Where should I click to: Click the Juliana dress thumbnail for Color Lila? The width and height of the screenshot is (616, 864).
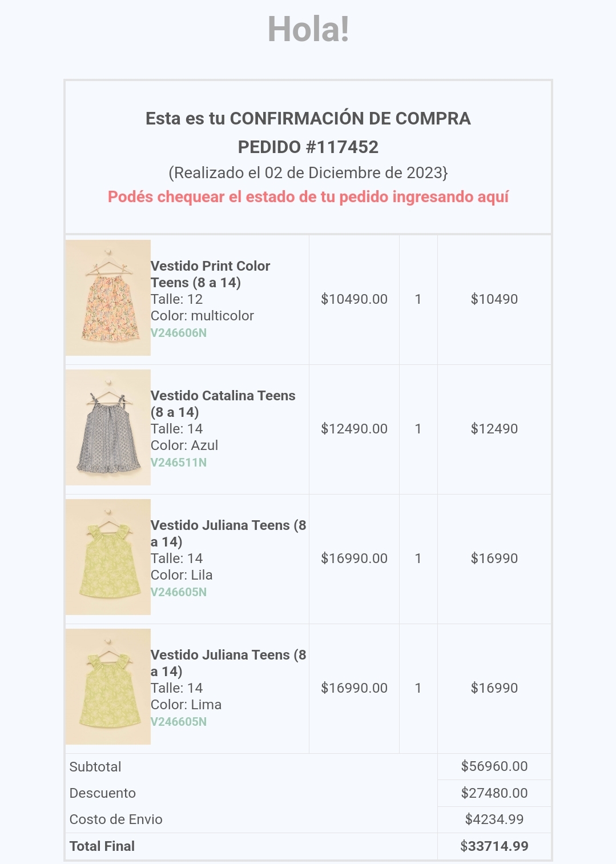click(108, 557)
